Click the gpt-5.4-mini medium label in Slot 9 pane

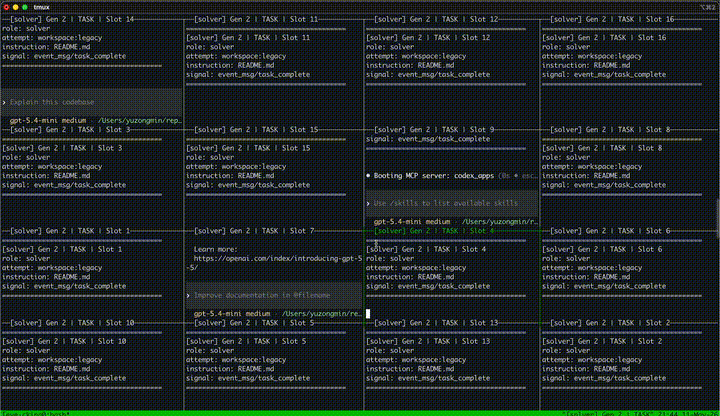(411, 222)
